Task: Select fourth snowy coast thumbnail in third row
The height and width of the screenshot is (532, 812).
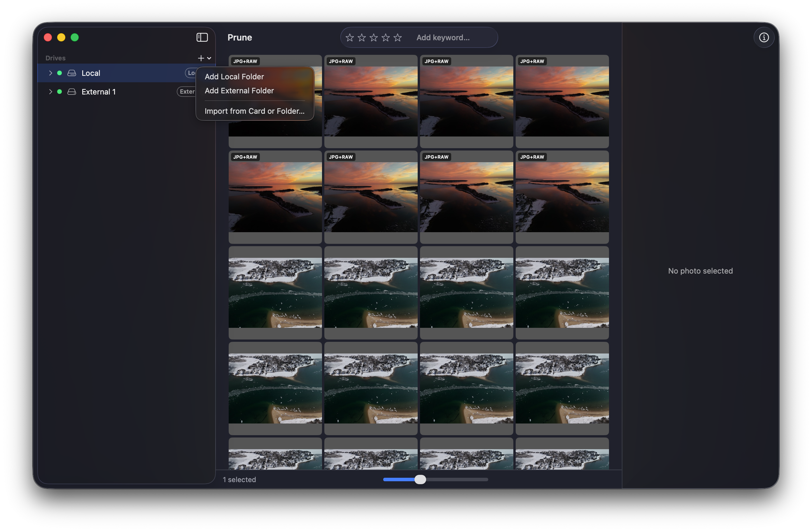Action: (x=562, y=293)
